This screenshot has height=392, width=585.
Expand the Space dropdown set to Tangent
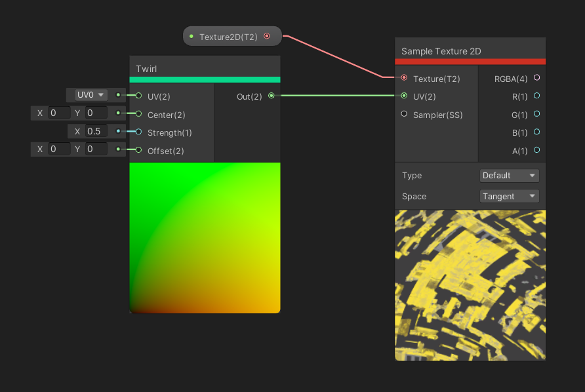pos(510,196)
